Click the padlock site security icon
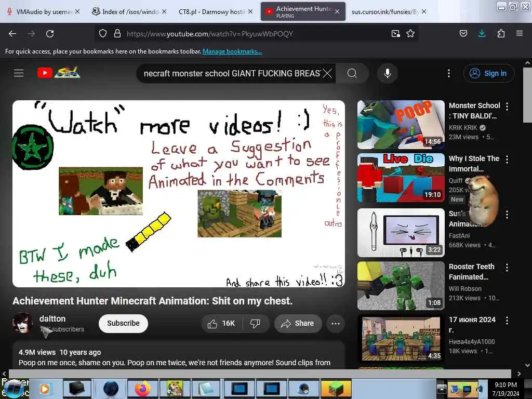 (x=117, y=34)
